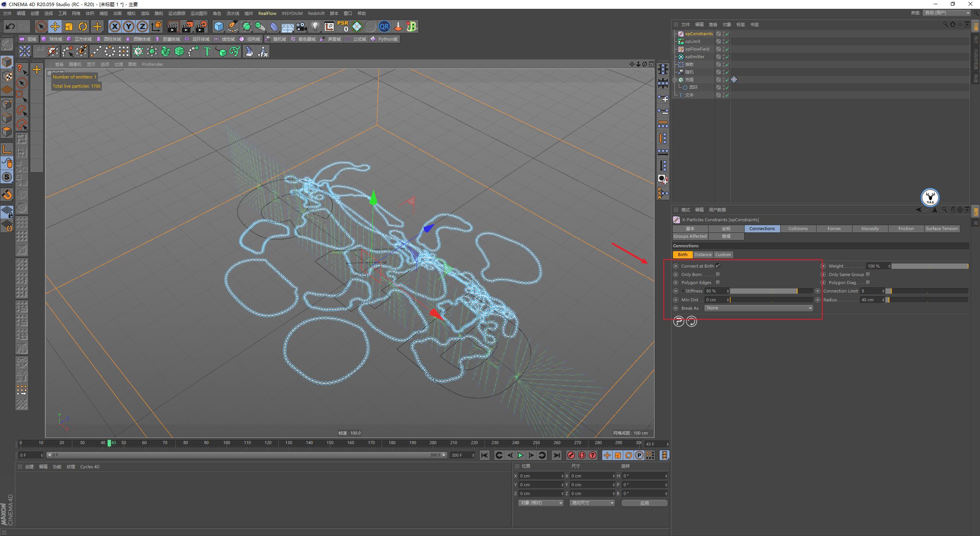Viewport: 980px width, 536px height.
Task: Select the Live Selection tool
Action: click(x=41, y=26)
